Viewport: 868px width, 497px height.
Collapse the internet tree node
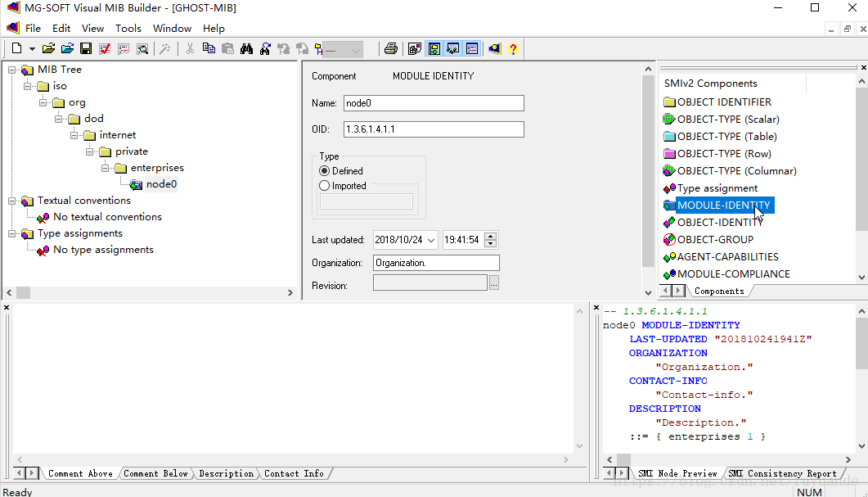pos(74,135)
